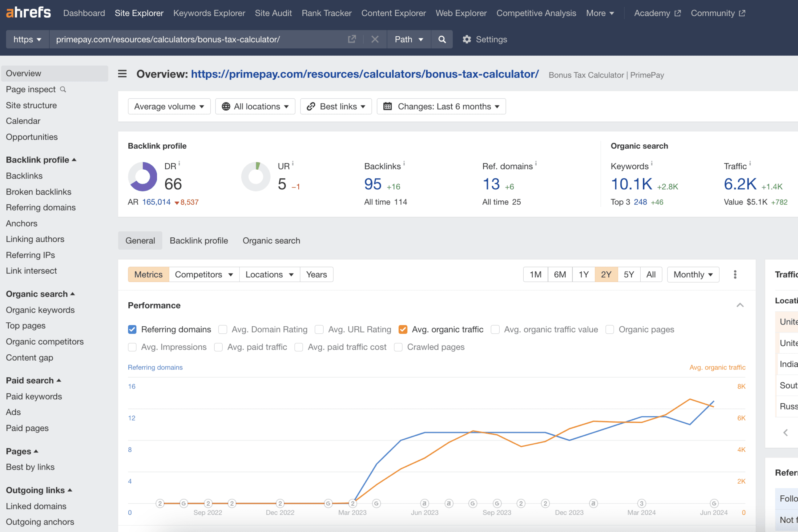The image size is (798, 532).
Task: Open the three-dot options menu near Monthly
Action: [735, 274]
